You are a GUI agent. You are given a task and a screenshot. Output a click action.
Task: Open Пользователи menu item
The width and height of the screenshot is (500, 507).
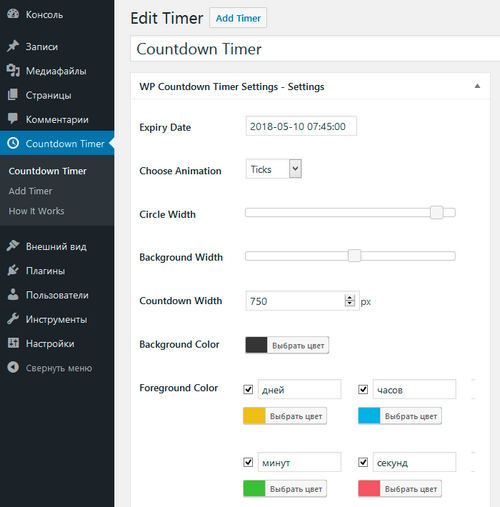pos(57,295)
